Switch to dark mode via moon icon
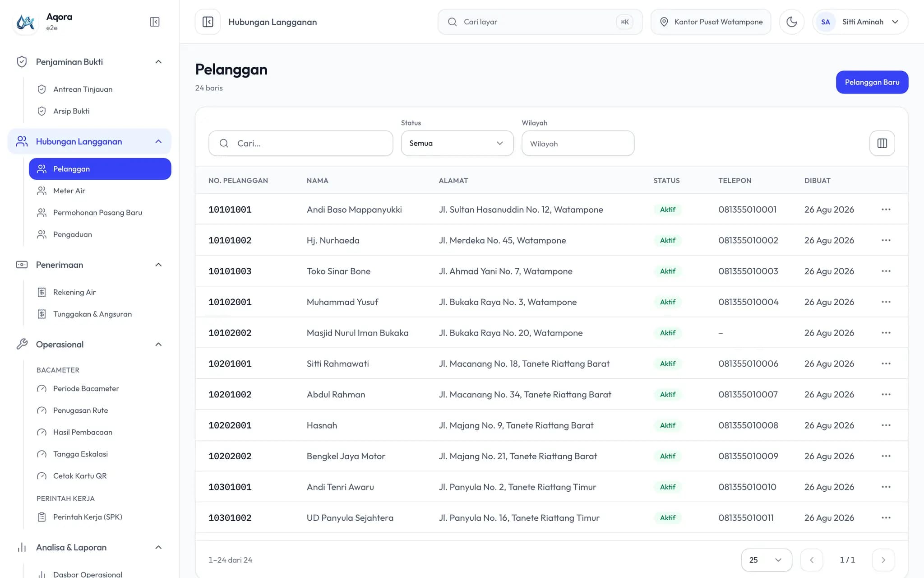This screenshot has height=578, width=924. 791,22
